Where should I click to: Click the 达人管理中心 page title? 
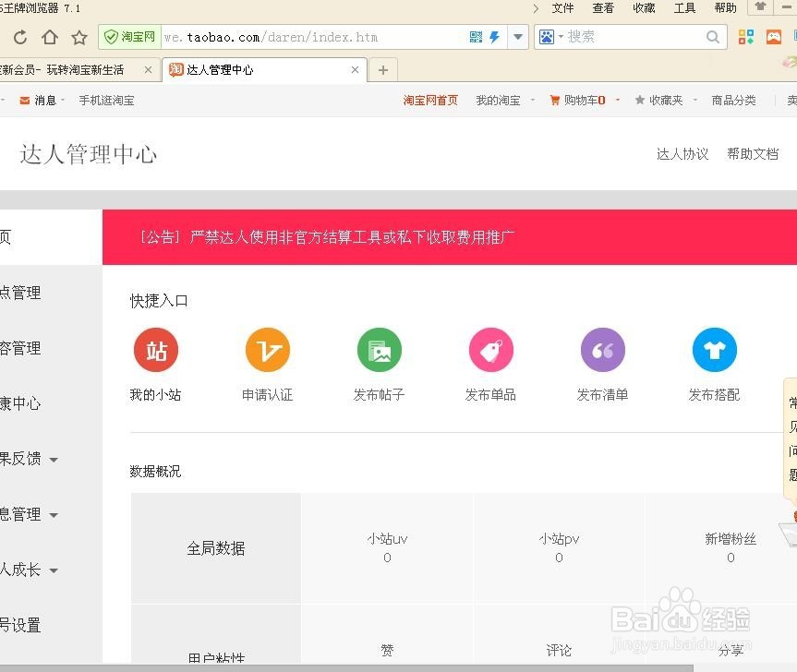coord(88,154)
